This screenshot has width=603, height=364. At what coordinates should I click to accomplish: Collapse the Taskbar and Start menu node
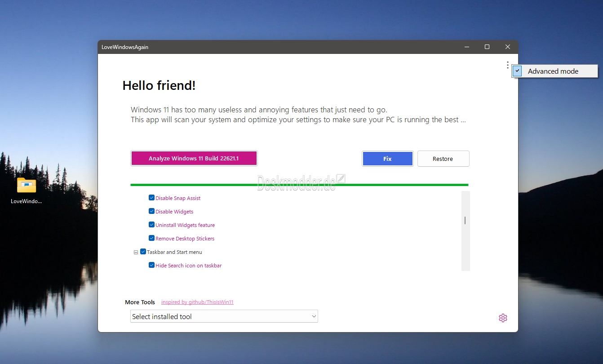(x=136, y=252)
